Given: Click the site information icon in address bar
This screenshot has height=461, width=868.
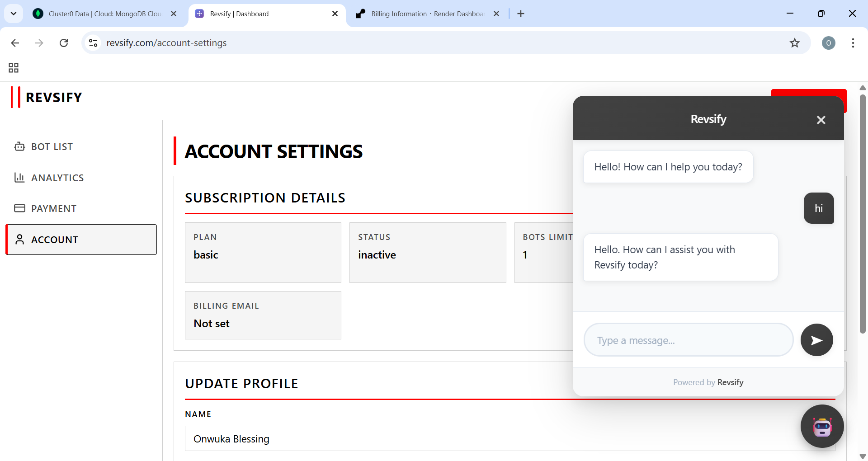Looking at the screenshot, I should pos(93,43).
